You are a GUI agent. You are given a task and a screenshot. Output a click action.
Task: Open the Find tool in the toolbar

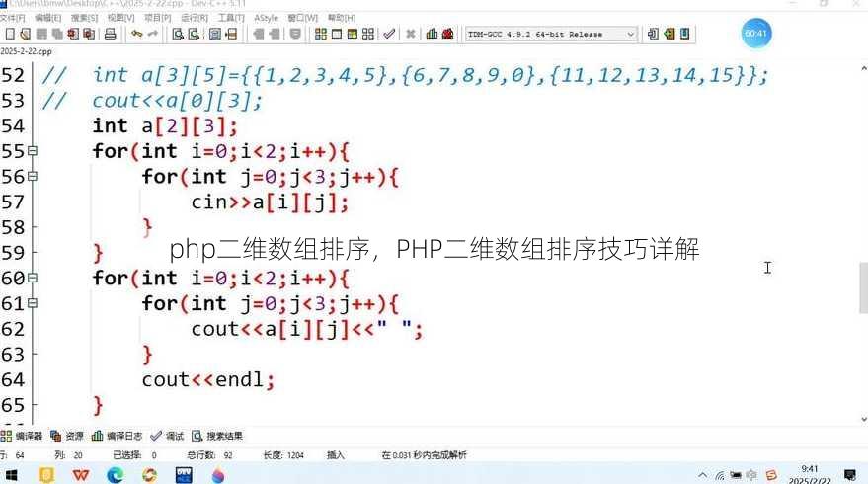[178, 34]
